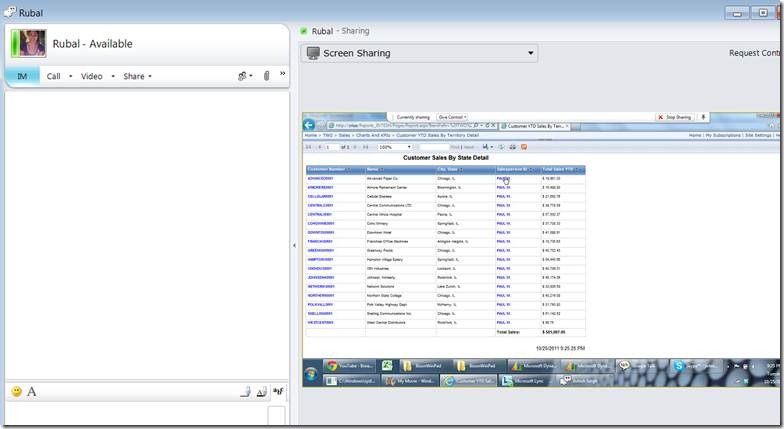Viewport: 784px width, 429px height.
Task: Click the emoticon smiley icon
Action: pos(16,391)
